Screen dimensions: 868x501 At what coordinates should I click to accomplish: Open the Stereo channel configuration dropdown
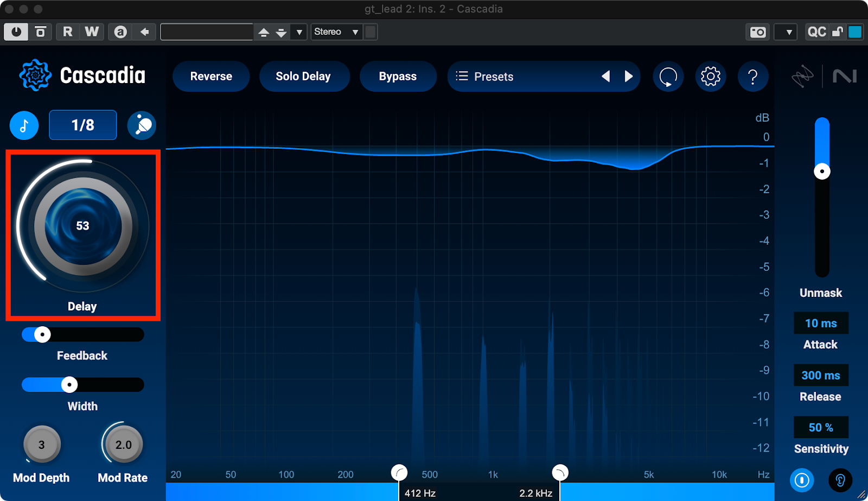pyautogui.click(x=336, y=32)
